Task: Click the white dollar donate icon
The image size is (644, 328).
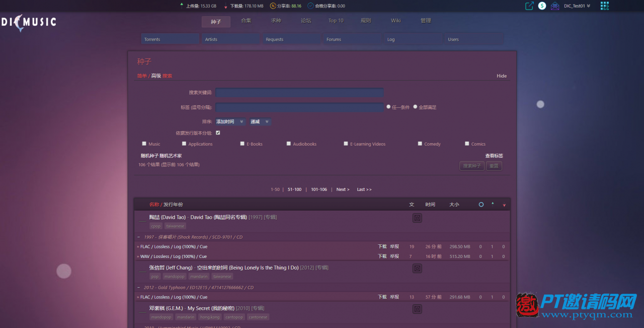Action: click(542, 6)
